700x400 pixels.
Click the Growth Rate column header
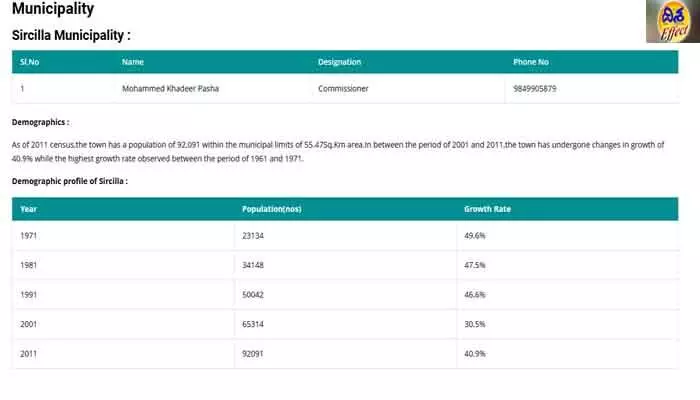point(488,209)
